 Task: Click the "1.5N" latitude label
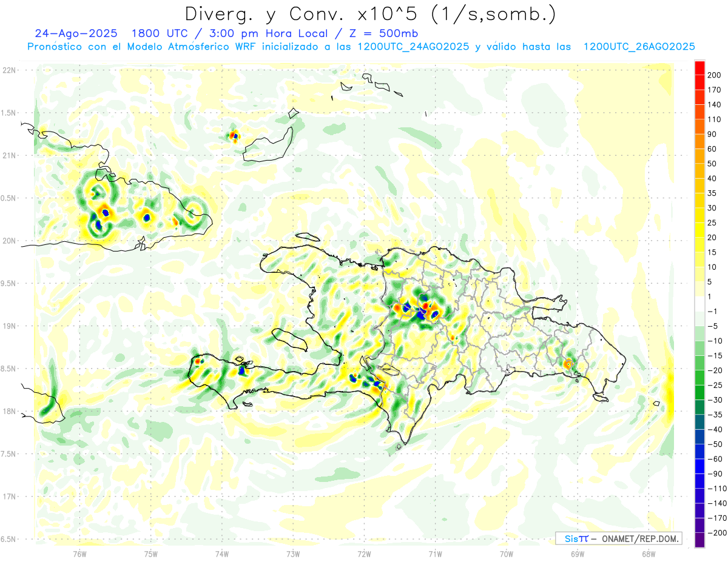9,113
